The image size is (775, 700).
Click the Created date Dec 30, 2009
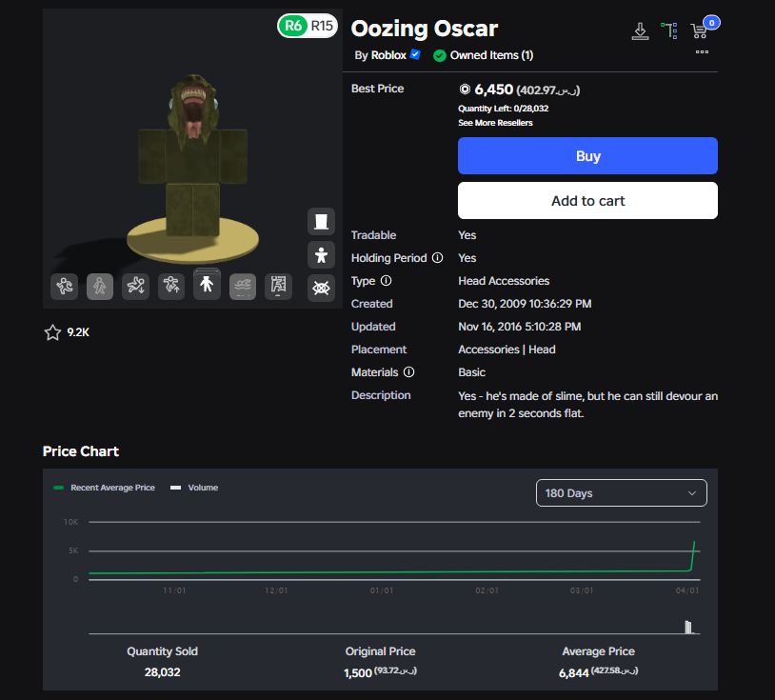[525, 304]
